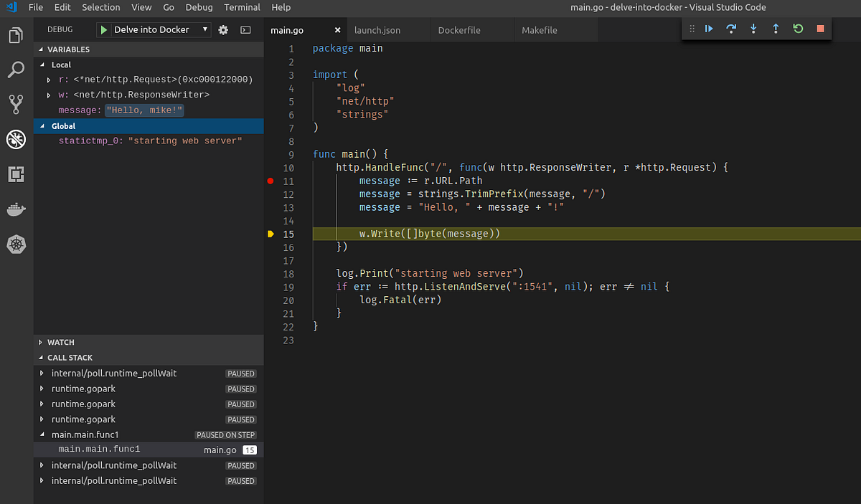This screenshot has width=861, height=504.
Task: Click Step Over in the debug toolbar
Action: tap(730, 29)
